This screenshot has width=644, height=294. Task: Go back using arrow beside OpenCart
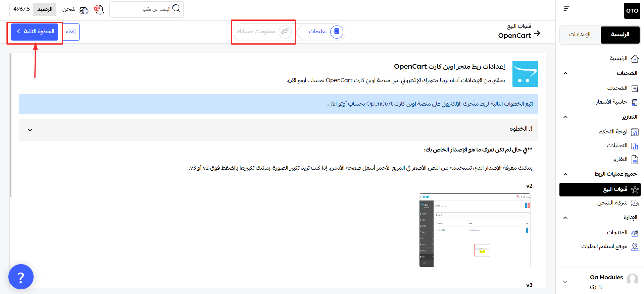click(x=537, y=33)
